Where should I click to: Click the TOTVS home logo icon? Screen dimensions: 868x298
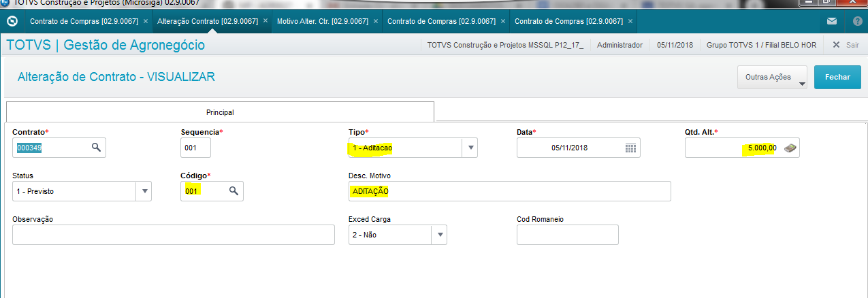11,21
